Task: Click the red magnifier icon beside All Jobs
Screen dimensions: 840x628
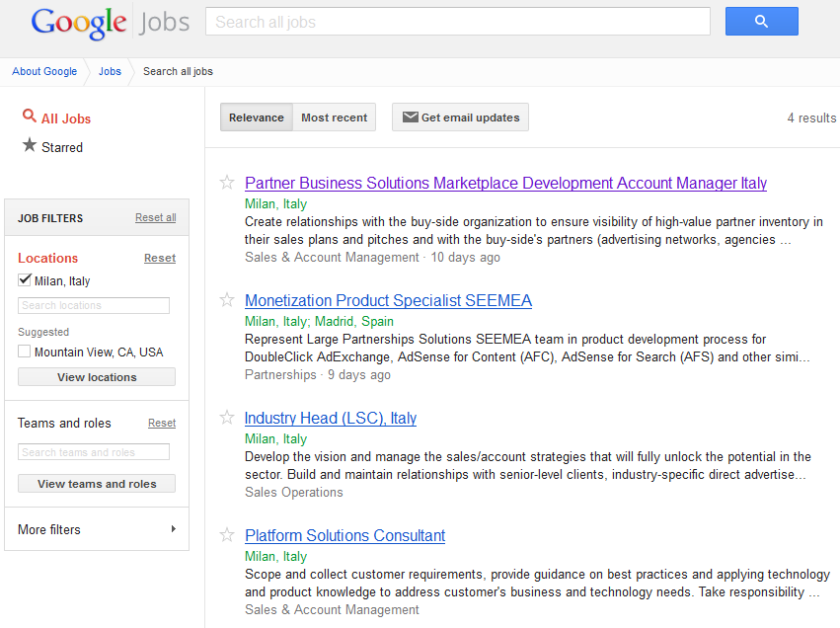Action: tap(28, 116)
